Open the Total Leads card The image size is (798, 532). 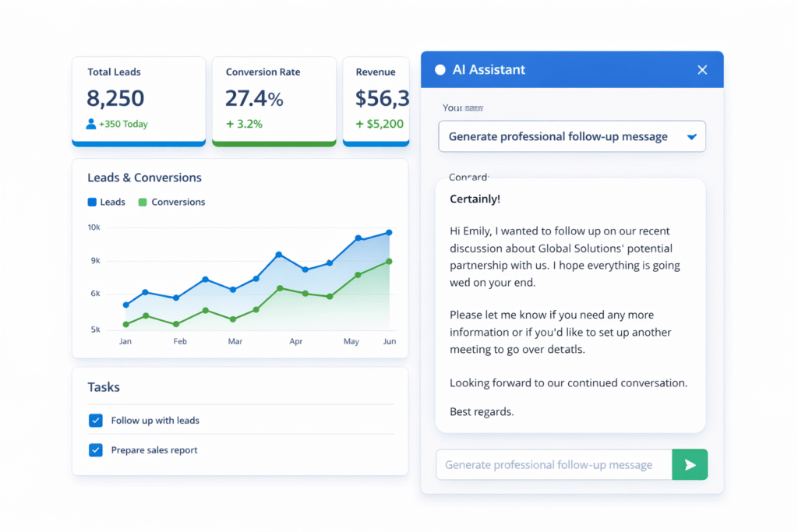click(139, 100)
